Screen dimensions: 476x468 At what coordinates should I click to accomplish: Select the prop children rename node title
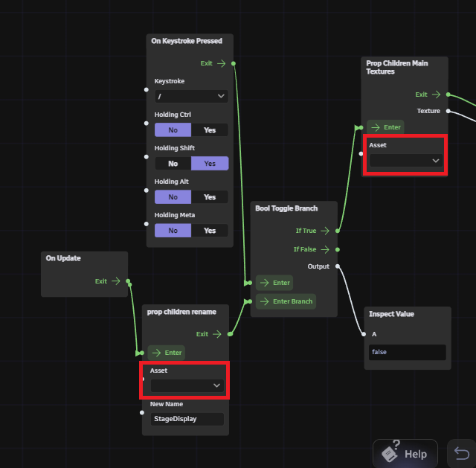[181, 312]
